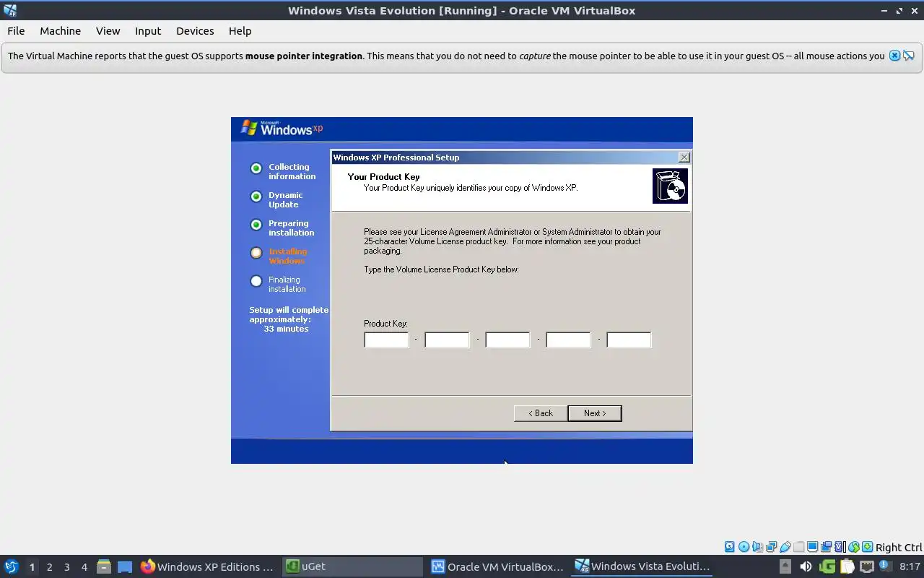
Task: Click the Windows XP setup box icon
Action: (x=670, y=186)
